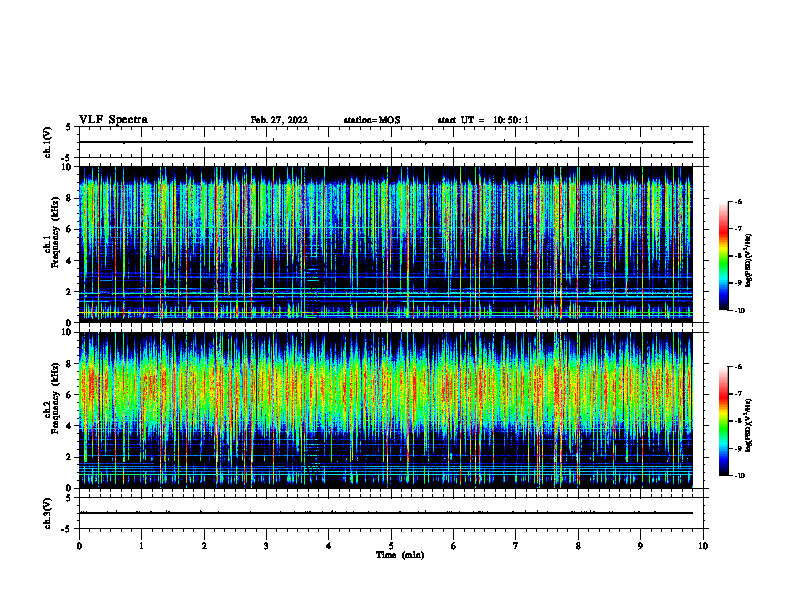Click the ch.3(V) waveform trace
Viewport: 792px width, 612px height.
[385, 513]
